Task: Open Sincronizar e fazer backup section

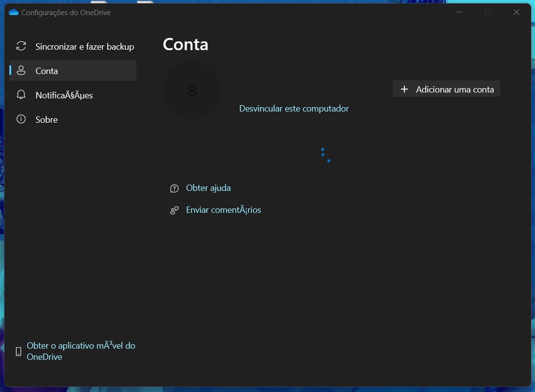Action: (73, 46)
